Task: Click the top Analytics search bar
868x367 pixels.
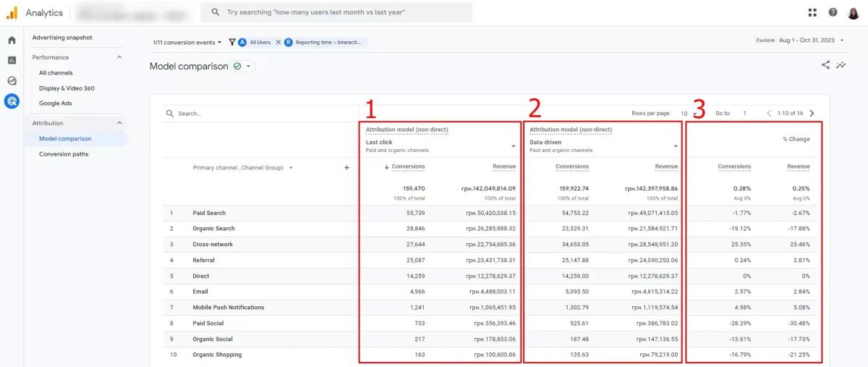Action: (x=336, y=12)
